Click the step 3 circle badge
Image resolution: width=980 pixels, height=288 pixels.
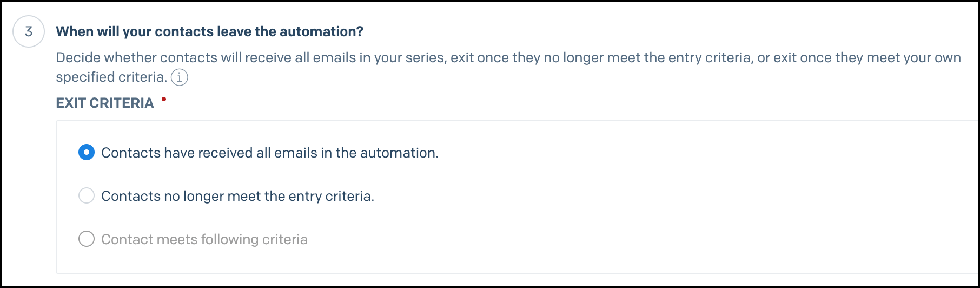point(29,31)
